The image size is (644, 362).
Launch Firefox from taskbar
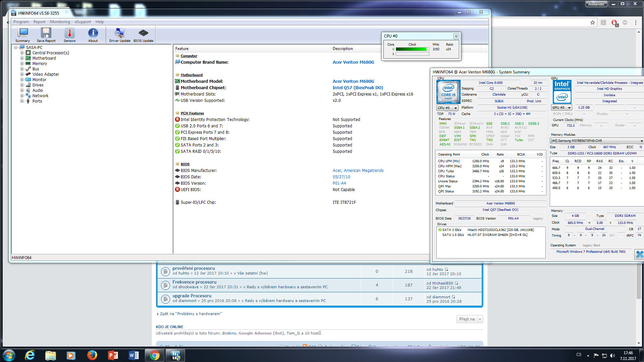point(92,355)
